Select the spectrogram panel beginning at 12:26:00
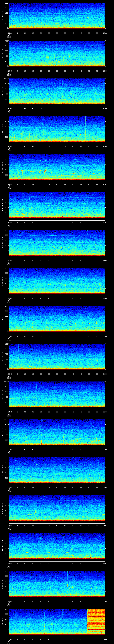 click(x=57, y=470)
